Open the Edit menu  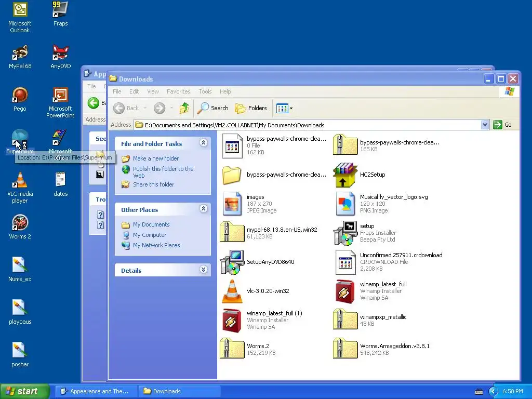pos(134,91)
